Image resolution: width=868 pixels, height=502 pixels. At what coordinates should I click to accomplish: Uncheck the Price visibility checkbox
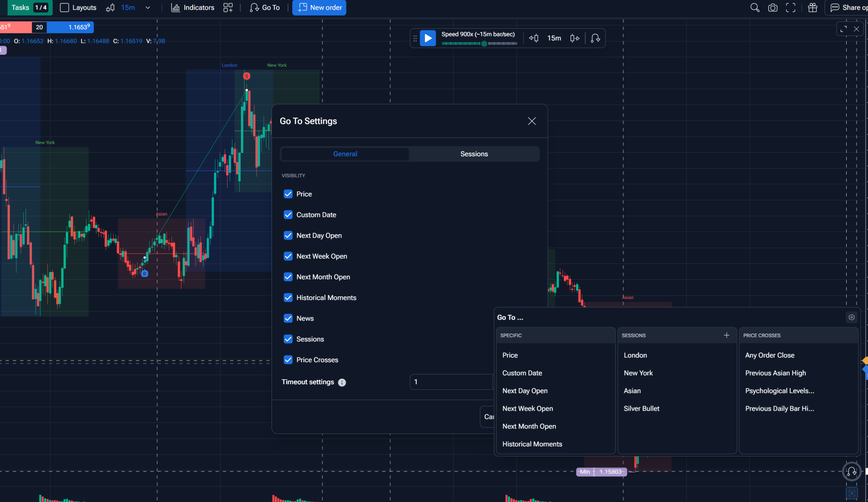pos(288,194)
